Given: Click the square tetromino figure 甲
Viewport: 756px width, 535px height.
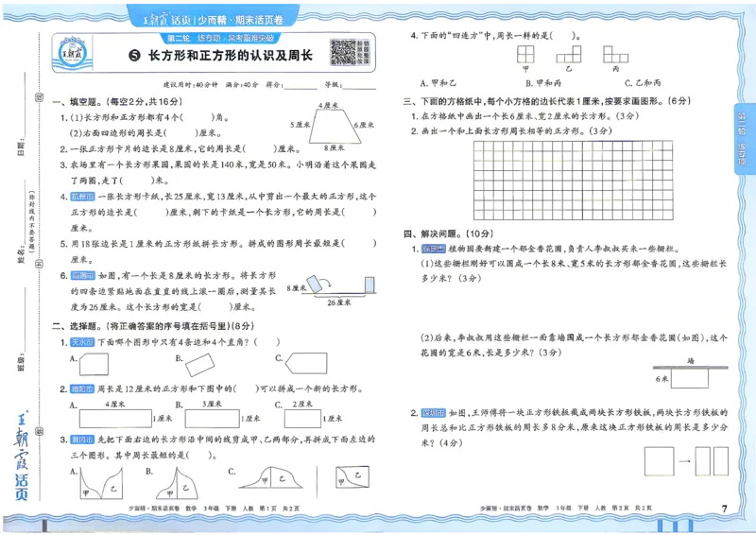Looking at the screenshot, I should point(525,54).
